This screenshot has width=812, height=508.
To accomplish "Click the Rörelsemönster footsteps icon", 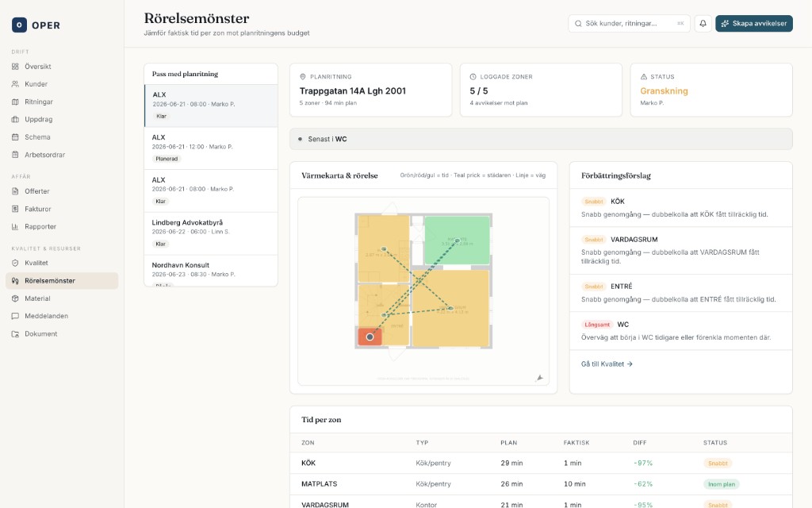I will coord(15,280).
